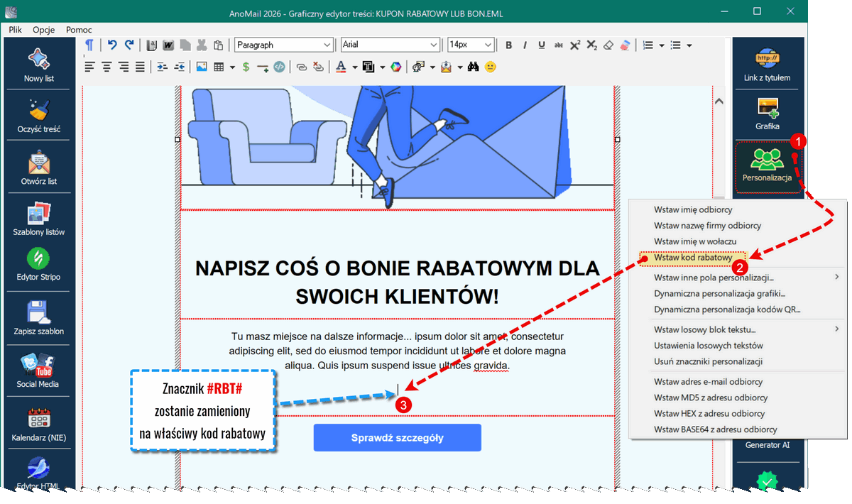Click the 'Oczyść treść' sidebar button
Image resolution: width=852 pixels, height=504 pixels.
point(39,116)
